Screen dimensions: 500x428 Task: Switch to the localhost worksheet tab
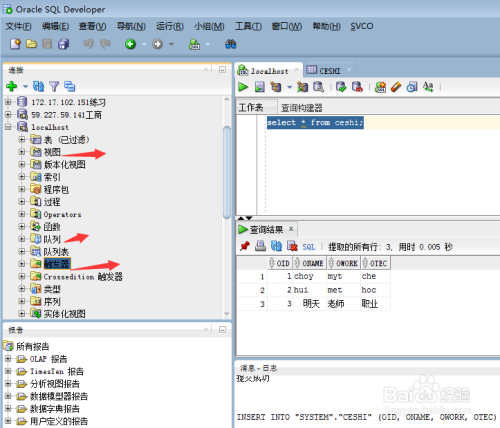269,71
